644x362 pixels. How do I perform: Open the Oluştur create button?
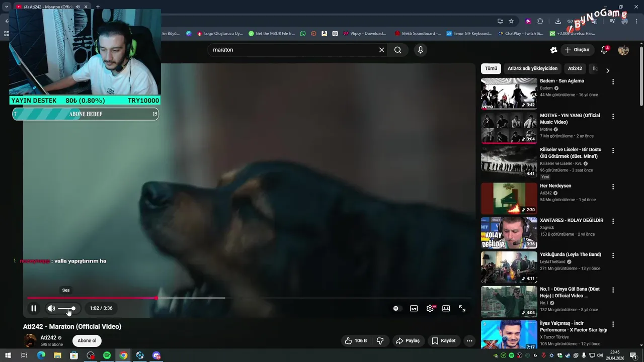[x=577, y=50]
